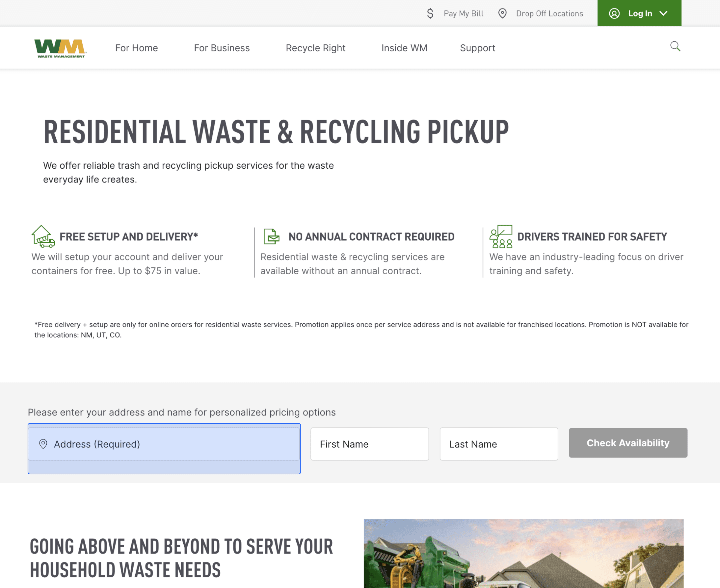Open the Inside WM menu
This screenshot has height=588, width=720.
(x=404, y=48)
